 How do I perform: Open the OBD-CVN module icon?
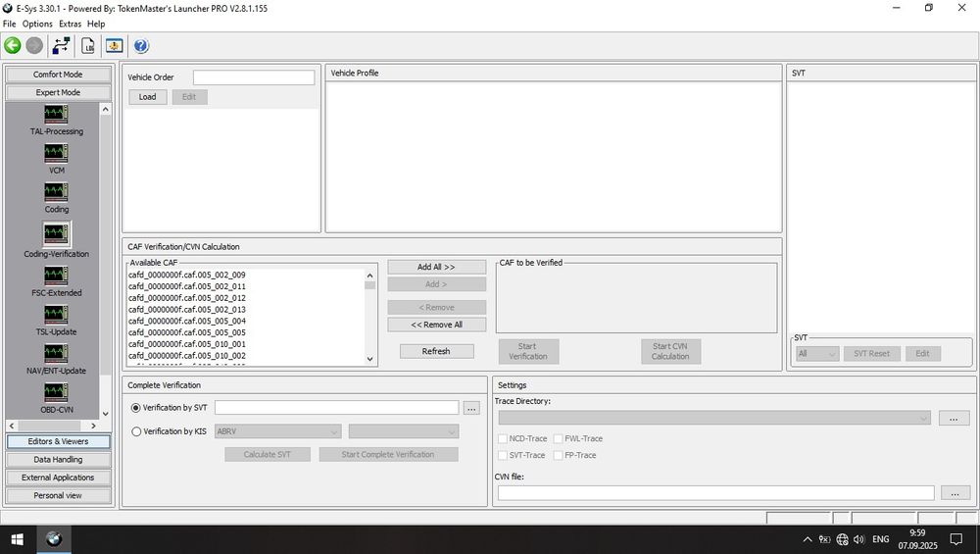(56, 392)
